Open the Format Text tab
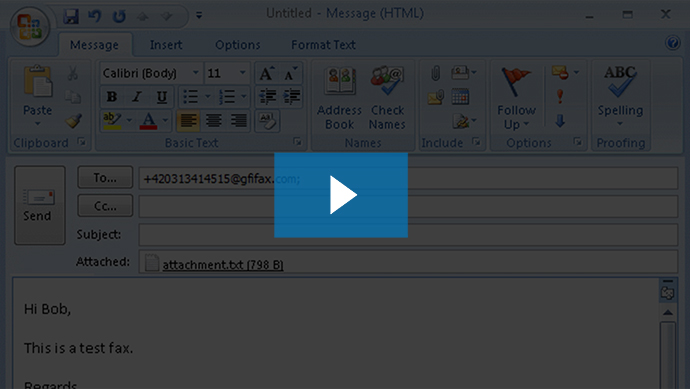This screenshot has height=389, width=690. pyautogui.click(x=323, y=45)
